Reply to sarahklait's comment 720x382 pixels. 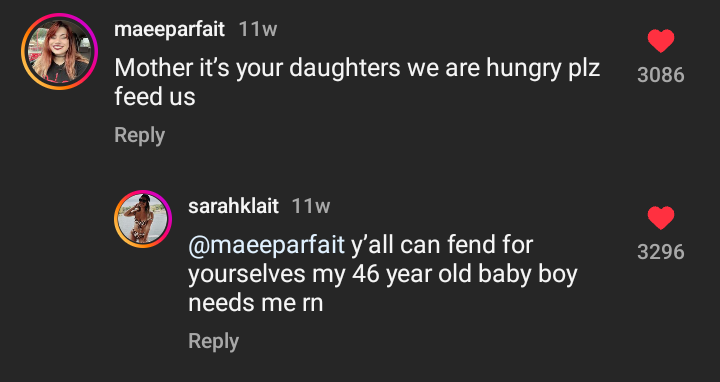(214, 341)
